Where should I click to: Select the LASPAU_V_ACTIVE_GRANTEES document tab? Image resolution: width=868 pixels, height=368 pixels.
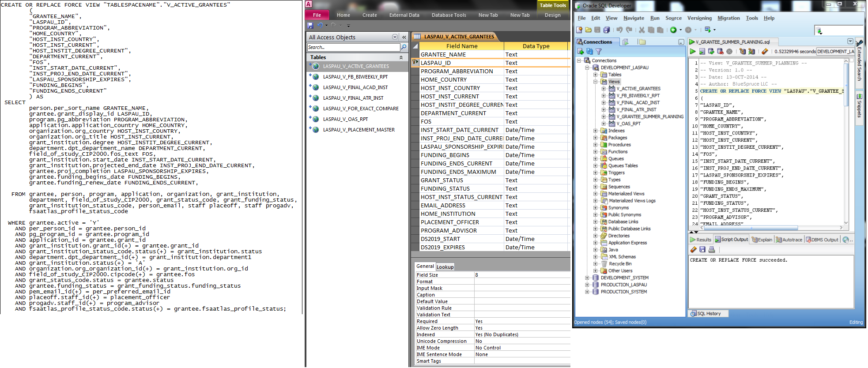pos(455,37)
